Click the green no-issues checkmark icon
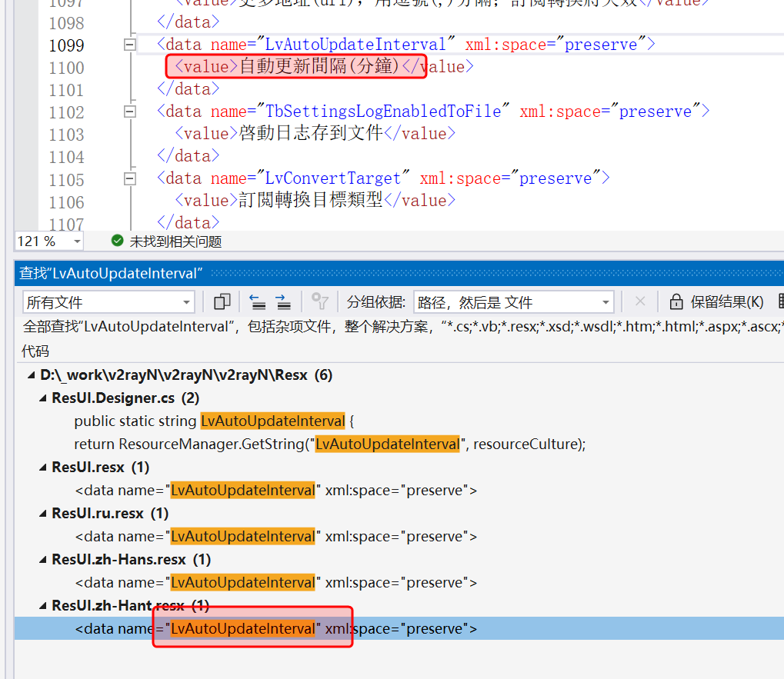The width and height of the screenshot is (784, 679). point(117,241)
